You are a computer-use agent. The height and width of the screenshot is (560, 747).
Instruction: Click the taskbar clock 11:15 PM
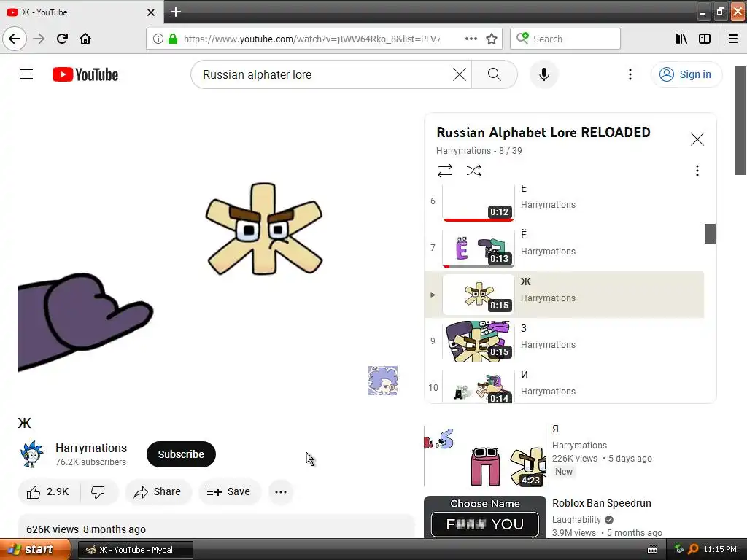tap(720, 550)
